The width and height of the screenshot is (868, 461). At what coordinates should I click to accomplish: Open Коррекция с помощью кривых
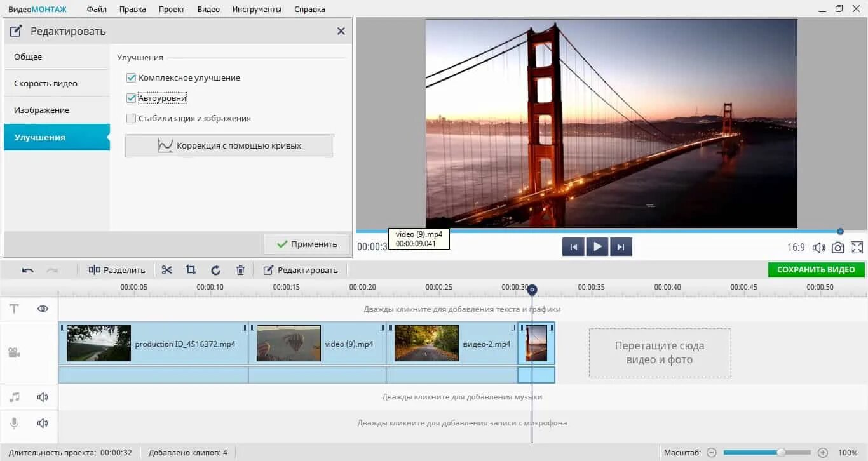click(229, 145)
